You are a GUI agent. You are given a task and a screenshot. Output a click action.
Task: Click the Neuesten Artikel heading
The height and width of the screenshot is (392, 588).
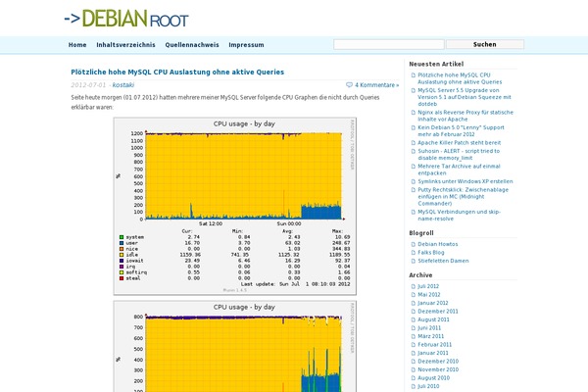pos(436,64)
